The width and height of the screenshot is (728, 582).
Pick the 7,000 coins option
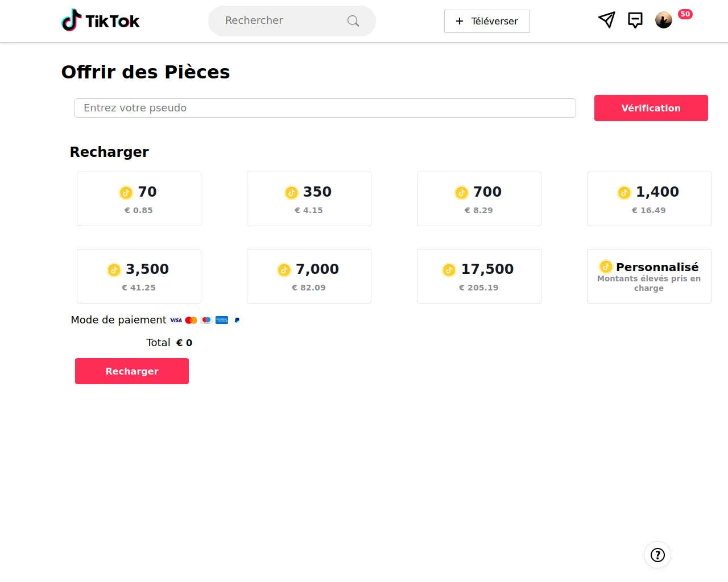[x=309, y=276]
